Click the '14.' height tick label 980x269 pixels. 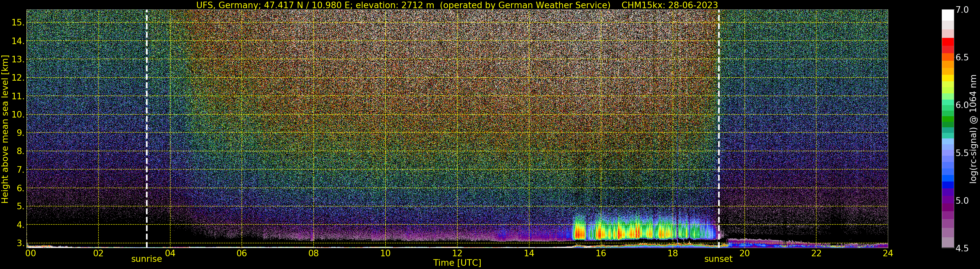point(18,41)
